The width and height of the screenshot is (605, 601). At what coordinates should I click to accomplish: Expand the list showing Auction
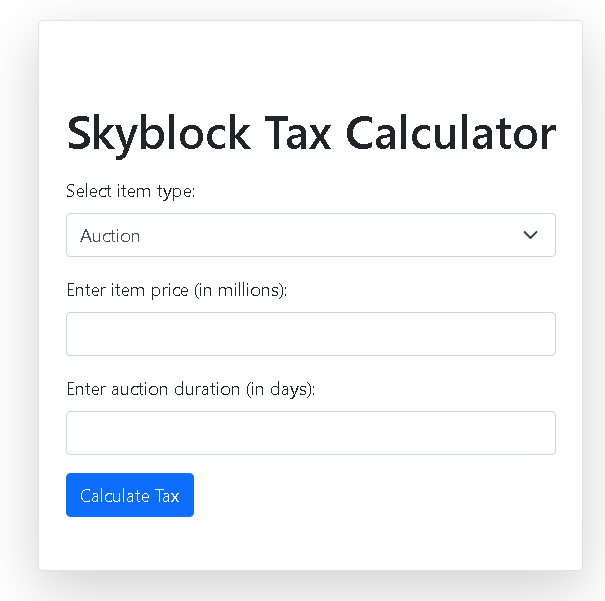(310, 235)
